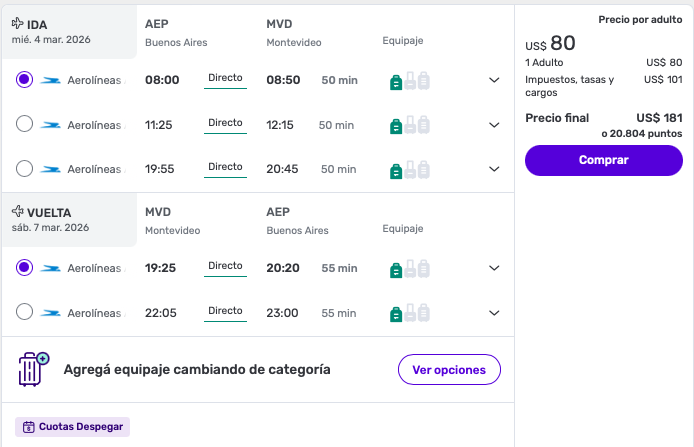Click baggage icons for the 19:25 return
Image resolution: width=694 pixels, height=447 pixels.
click(409, 268)
